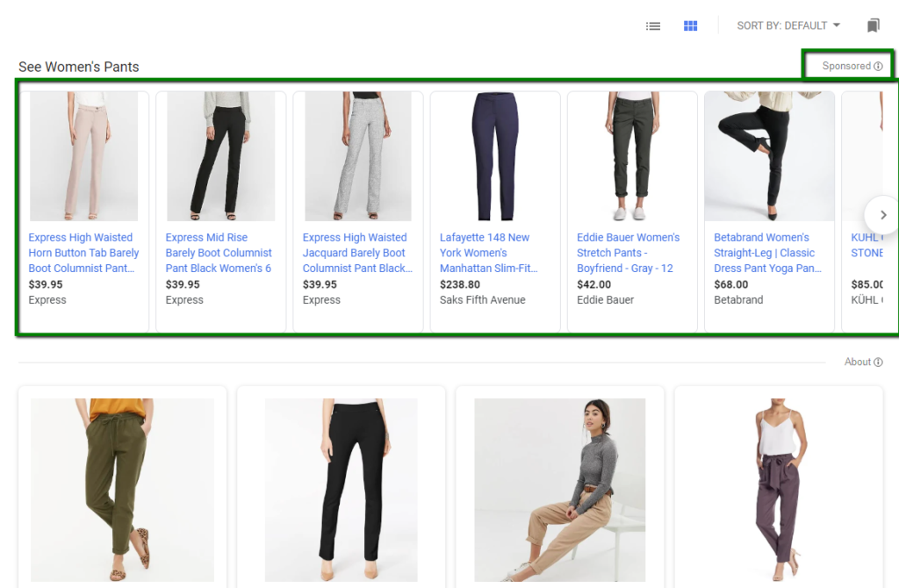The height and width of the screenshot is (588, 899).
Task: Click the Sponsored label text
Action: [x=846, y=66]
